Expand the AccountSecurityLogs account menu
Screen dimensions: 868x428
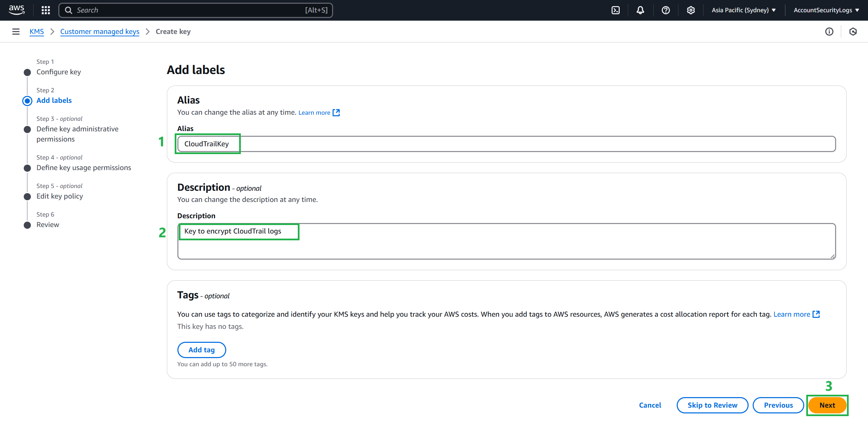pyautogui.click(x=826, y=10)
